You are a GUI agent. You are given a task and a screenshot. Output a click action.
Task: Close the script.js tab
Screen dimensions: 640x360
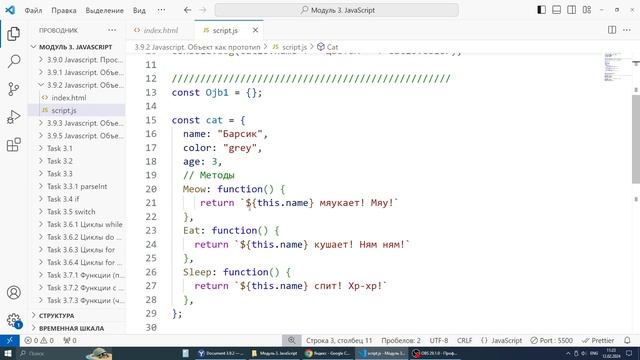(x=255, y=30)
